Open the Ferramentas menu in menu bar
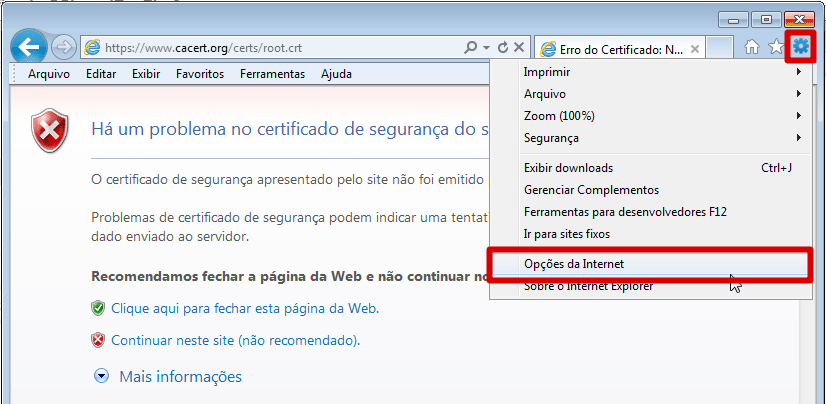 coord(272,74)
